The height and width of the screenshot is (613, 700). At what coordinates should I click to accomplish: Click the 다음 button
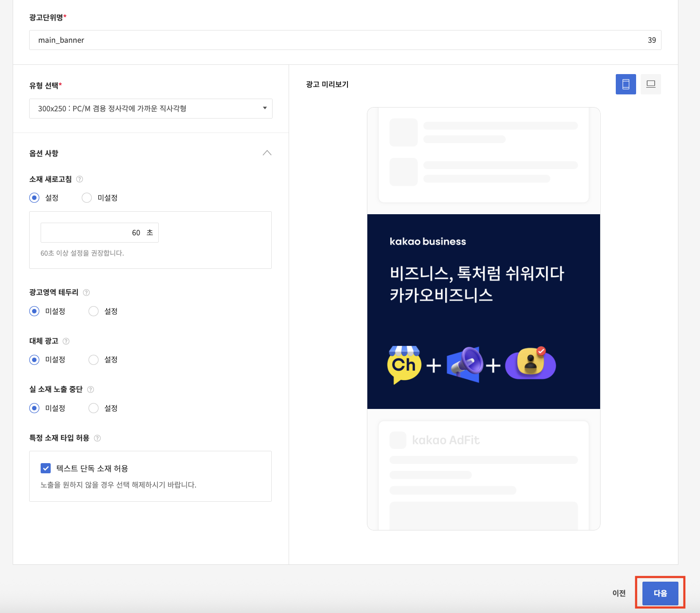[660, 593]
